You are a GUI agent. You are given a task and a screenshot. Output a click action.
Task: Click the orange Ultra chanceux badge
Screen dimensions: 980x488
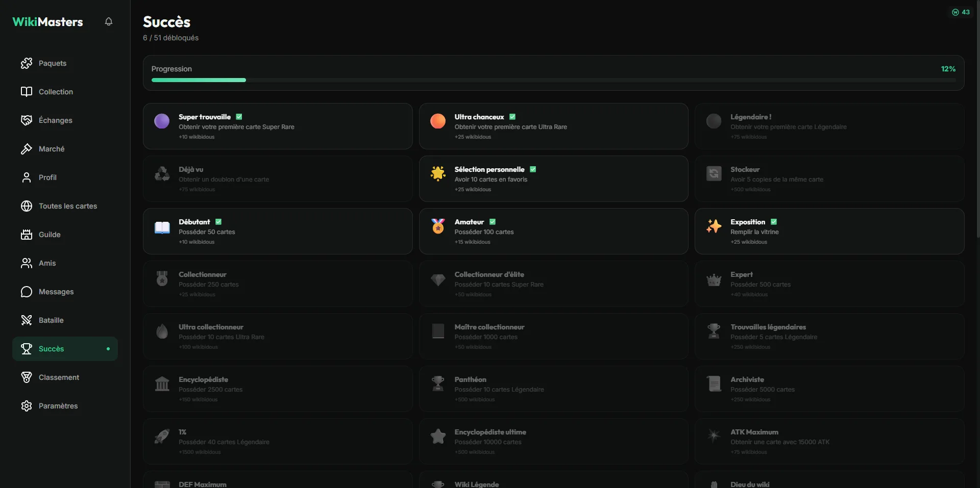click(438, 121)
